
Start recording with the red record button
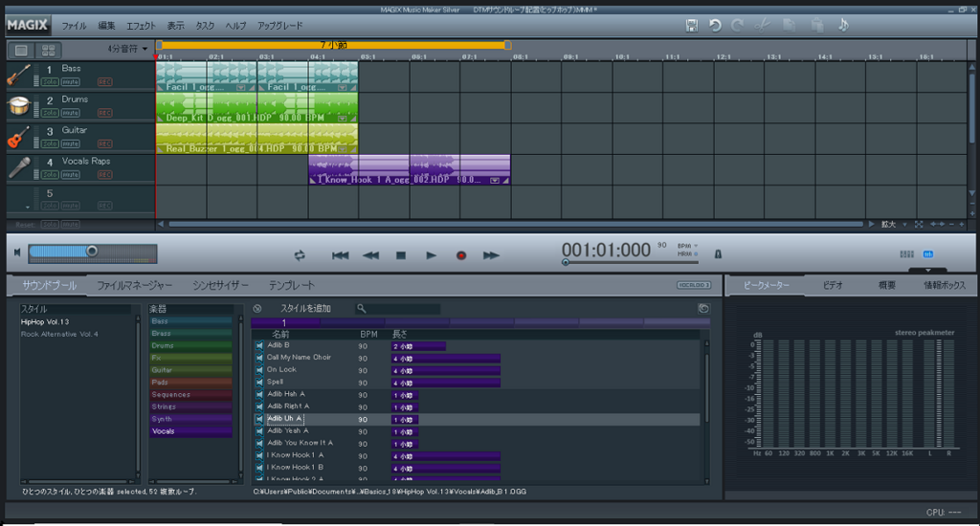tap(461, 255)
